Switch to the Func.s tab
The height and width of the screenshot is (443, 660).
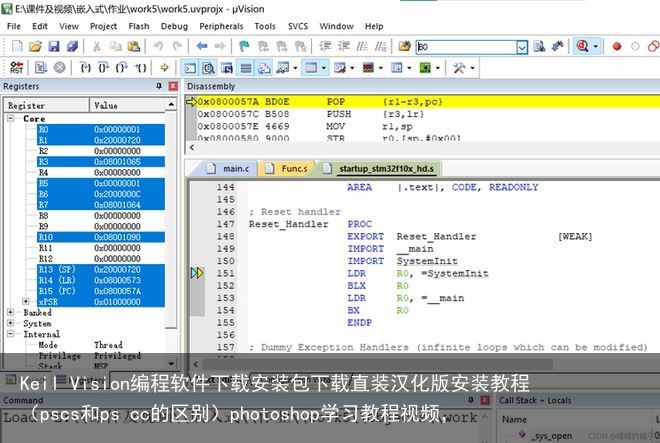click(287, 168)
